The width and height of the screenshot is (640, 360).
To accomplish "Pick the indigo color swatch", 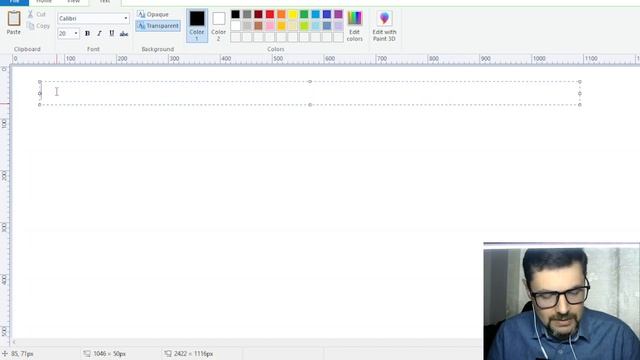I will [x=327, y=14].
